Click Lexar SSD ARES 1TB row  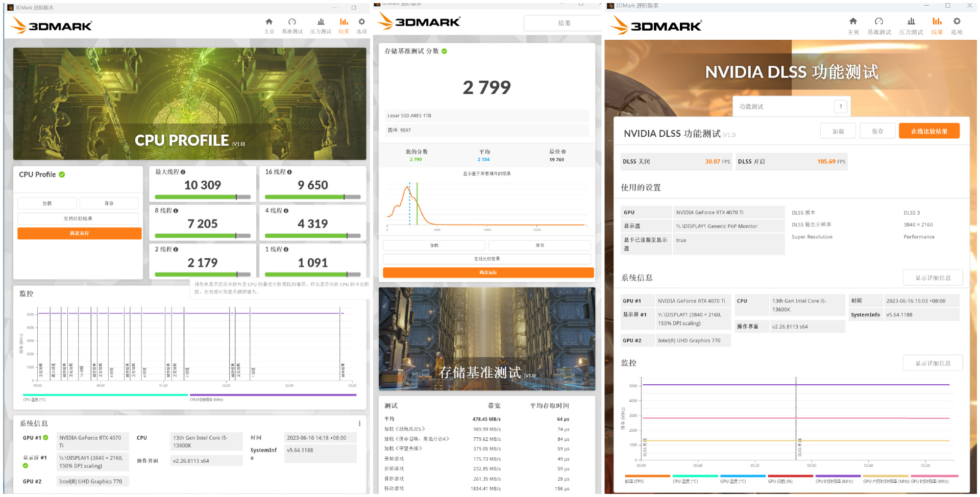point(487,116)
